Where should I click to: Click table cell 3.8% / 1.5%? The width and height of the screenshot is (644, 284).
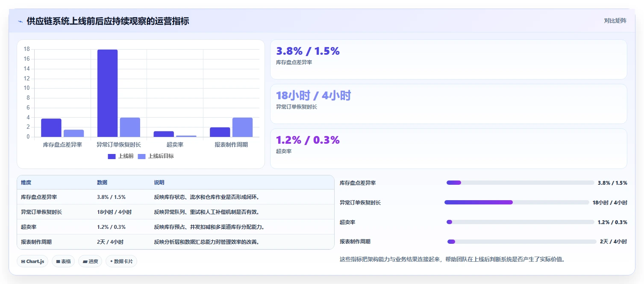(x=111, y=197)
